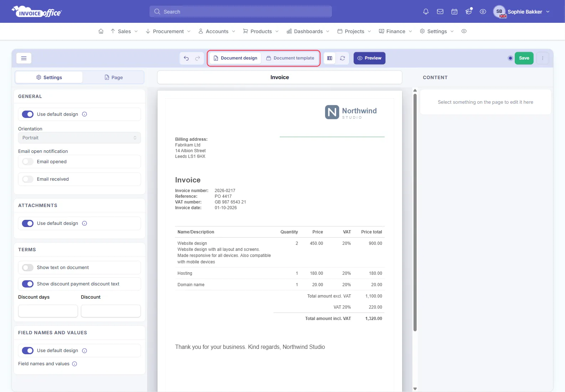Click the InvoiceOffice logo
The height and width of the screenshot is (392, 565).
37,12
